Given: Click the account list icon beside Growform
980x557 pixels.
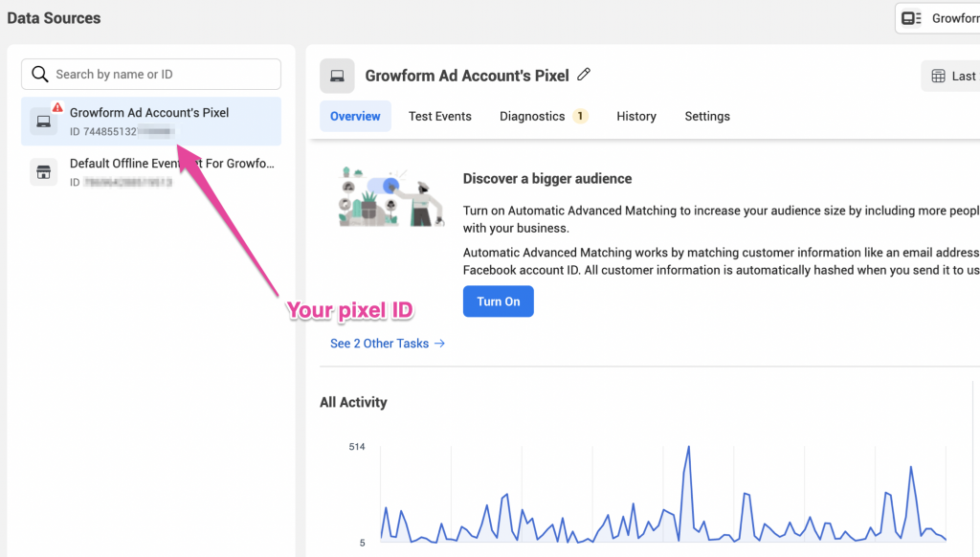Looking at the screenshot, I should 911,18.
